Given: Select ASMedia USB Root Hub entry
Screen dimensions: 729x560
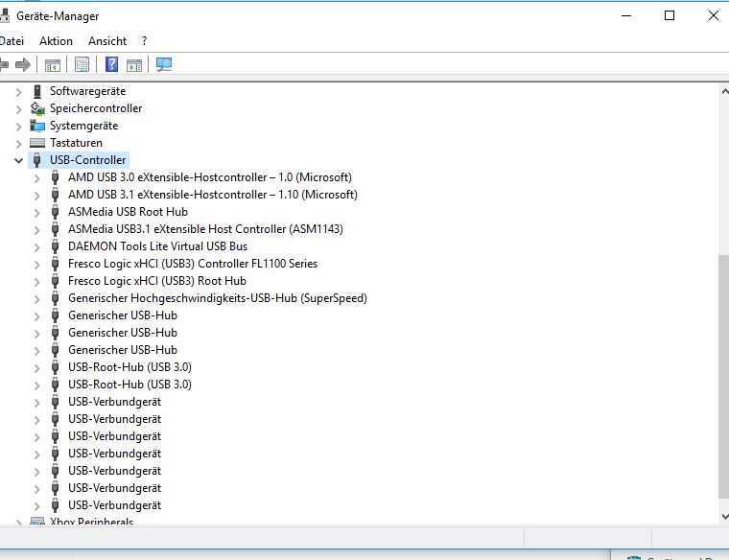Looking at the screenshot, I should click(x=128, y=212).
